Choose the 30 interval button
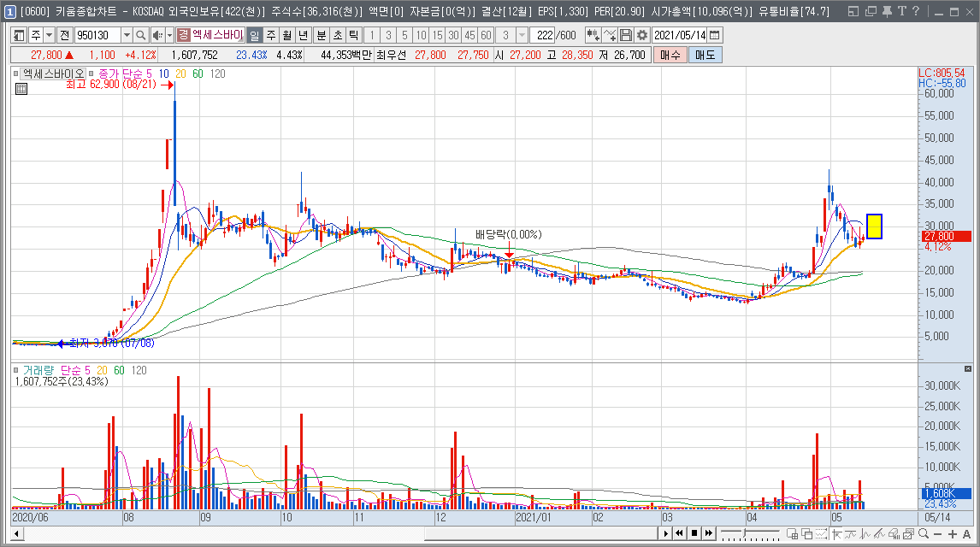Image resolution: width=980 pixels, height=547 pixels. [453, 36]
